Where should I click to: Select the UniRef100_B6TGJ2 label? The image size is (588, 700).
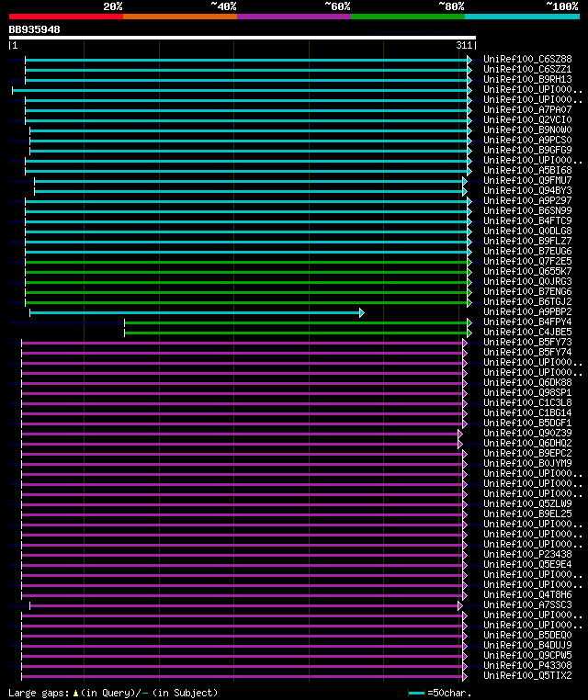pos(527,301)
